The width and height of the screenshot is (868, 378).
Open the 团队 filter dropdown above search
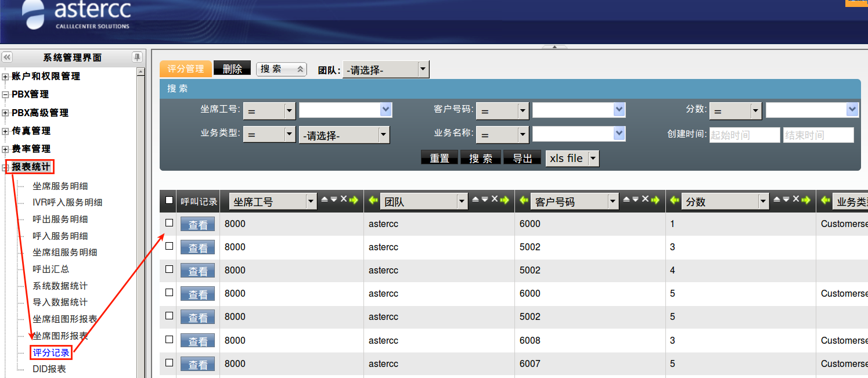(x=423, y=70)
